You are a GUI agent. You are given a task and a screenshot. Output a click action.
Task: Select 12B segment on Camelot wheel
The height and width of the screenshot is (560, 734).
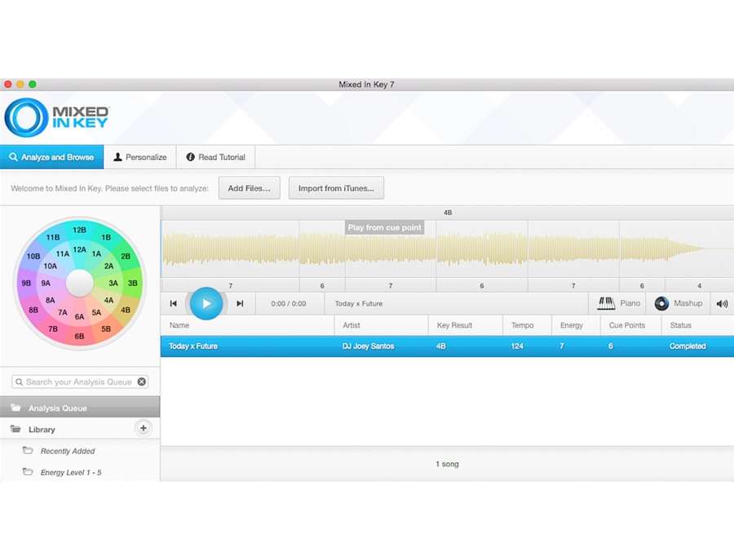coord(79,230)
